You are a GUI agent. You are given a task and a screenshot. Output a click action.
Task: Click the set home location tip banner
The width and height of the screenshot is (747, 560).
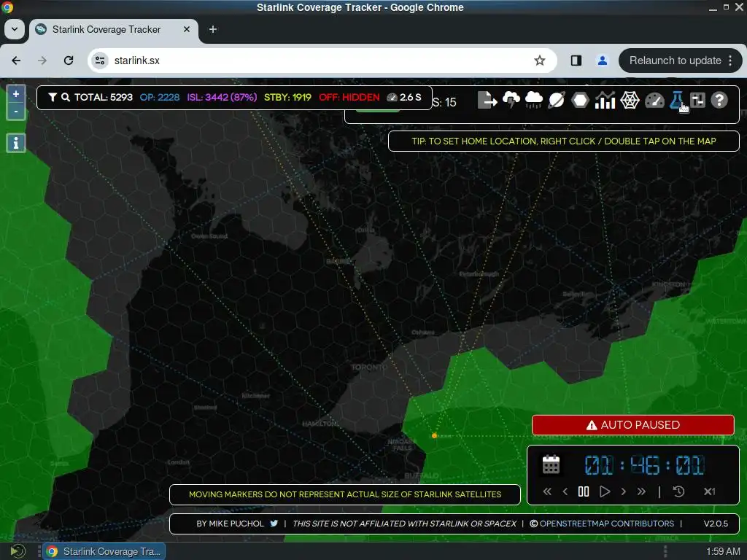(564, 141)
